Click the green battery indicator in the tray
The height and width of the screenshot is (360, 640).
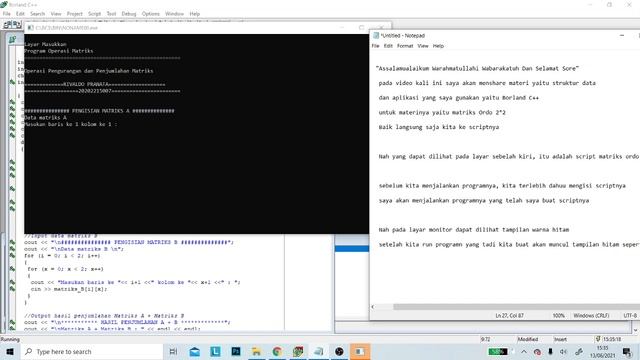pos(498,351)
